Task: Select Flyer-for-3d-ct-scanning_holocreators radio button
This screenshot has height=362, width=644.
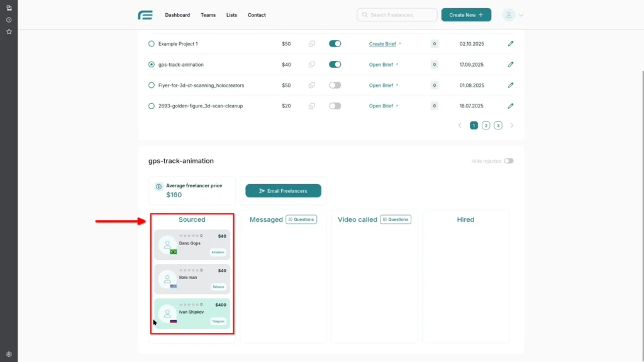Action: point(152,85)
